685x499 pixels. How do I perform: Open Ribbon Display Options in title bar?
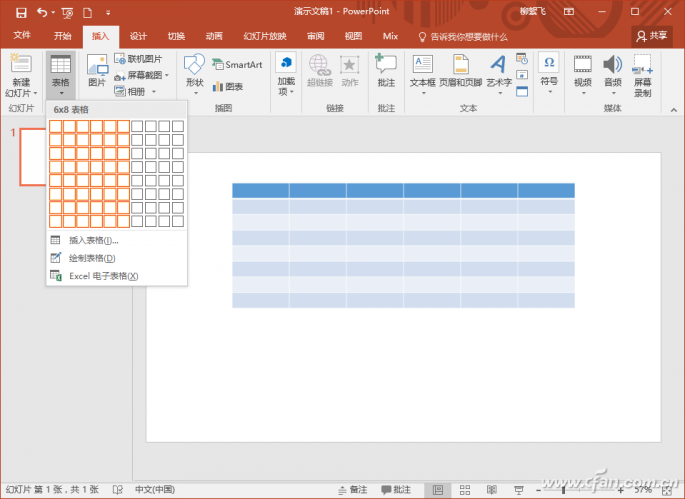[568, 12]
